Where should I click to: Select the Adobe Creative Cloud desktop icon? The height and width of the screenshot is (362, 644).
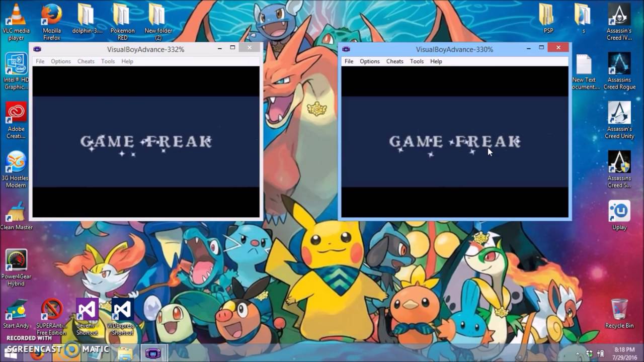point(16,121)
